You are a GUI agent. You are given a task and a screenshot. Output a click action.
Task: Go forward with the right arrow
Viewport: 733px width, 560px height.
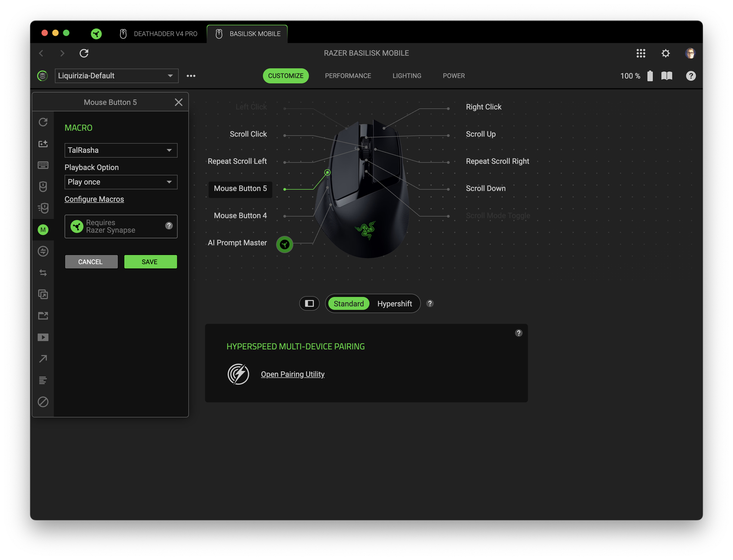tap(62, 54)
